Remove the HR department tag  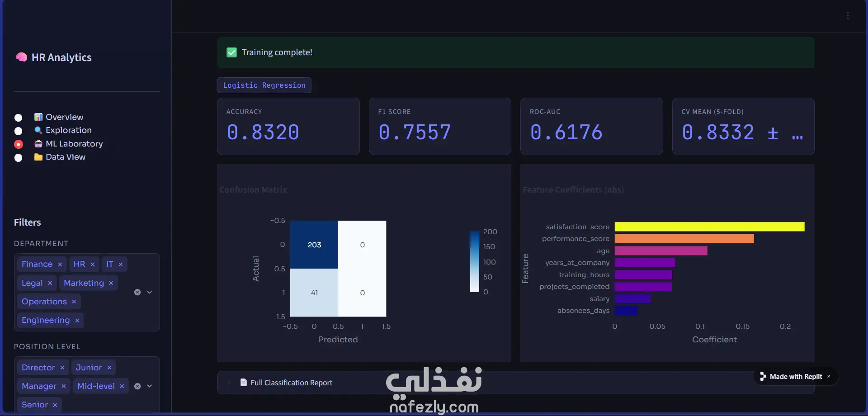(92, 265)
